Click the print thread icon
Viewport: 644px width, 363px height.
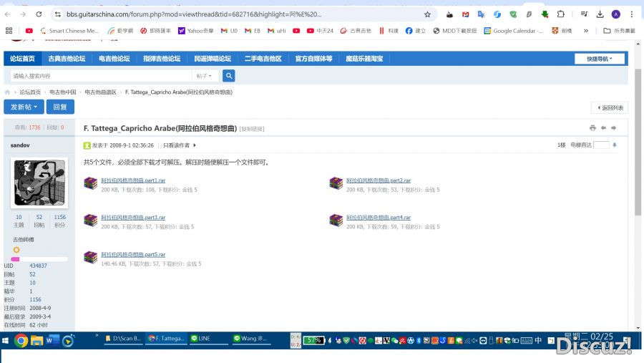click(592, 128)
